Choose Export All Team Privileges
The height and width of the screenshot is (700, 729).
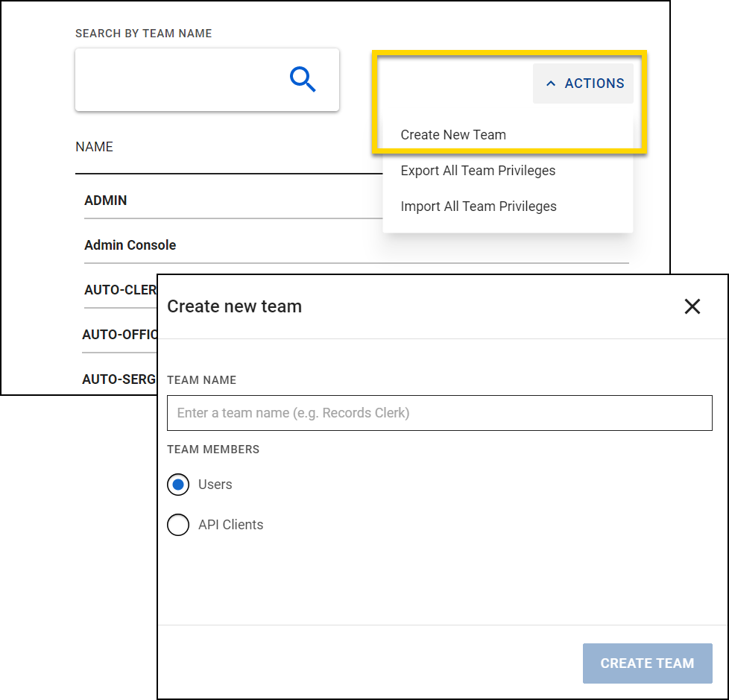coord(478,171)
